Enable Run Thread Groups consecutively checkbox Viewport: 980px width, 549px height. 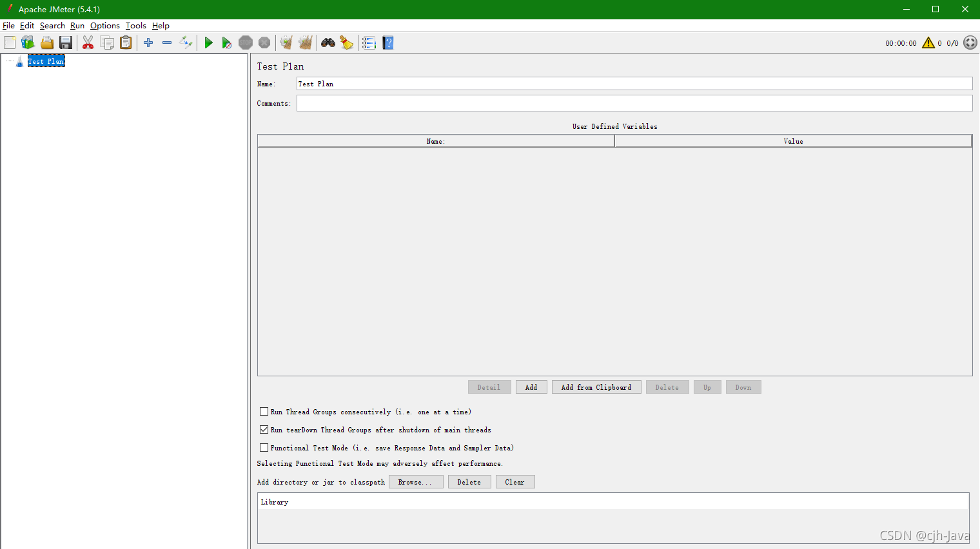264,411
